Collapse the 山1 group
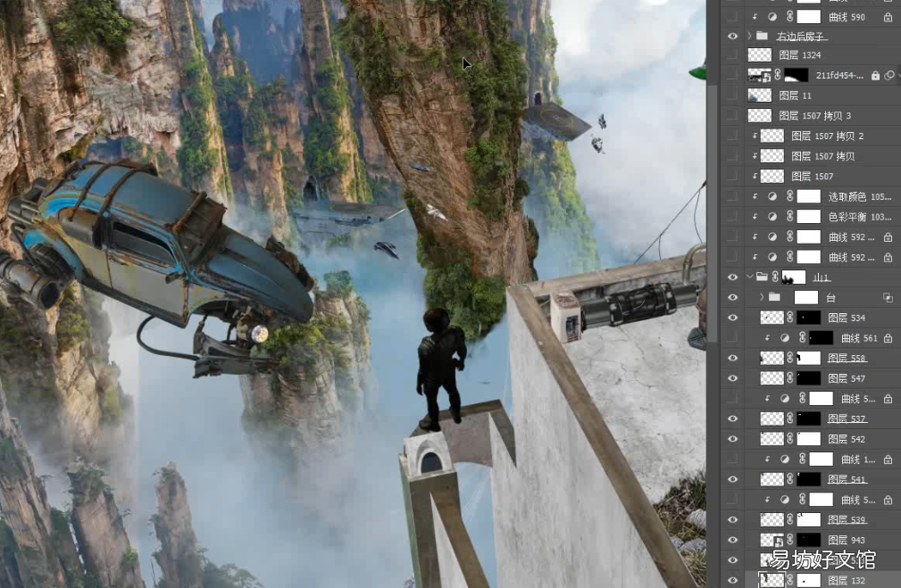The height and width of the screenshot is (588, 901). coord(749,277)
